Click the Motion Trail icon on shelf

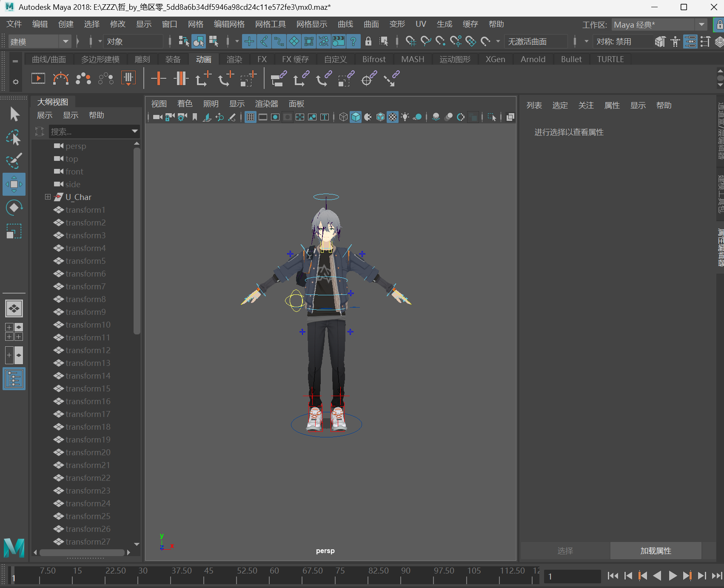pos(60,78)
